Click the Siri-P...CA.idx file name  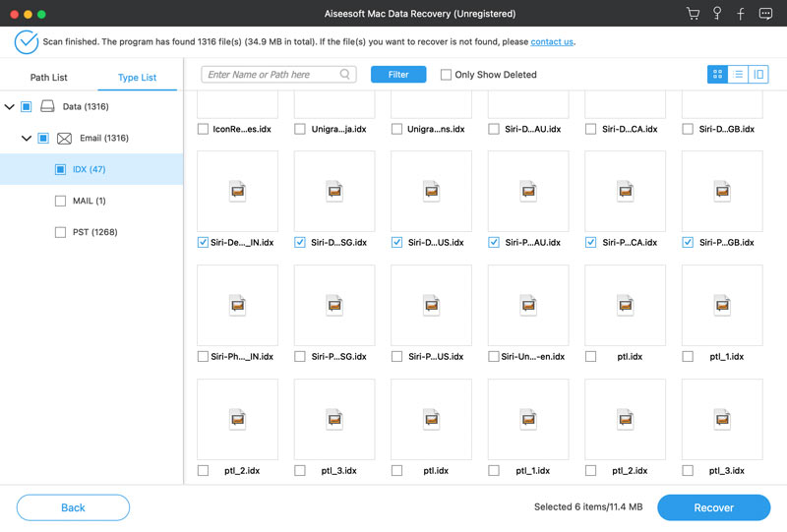coord(630,243)
